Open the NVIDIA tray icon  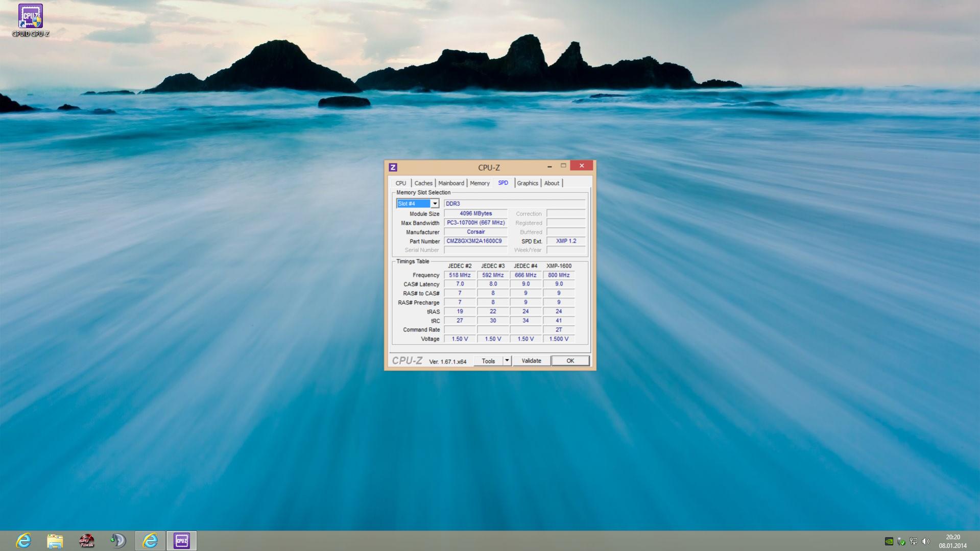point(889,541)
